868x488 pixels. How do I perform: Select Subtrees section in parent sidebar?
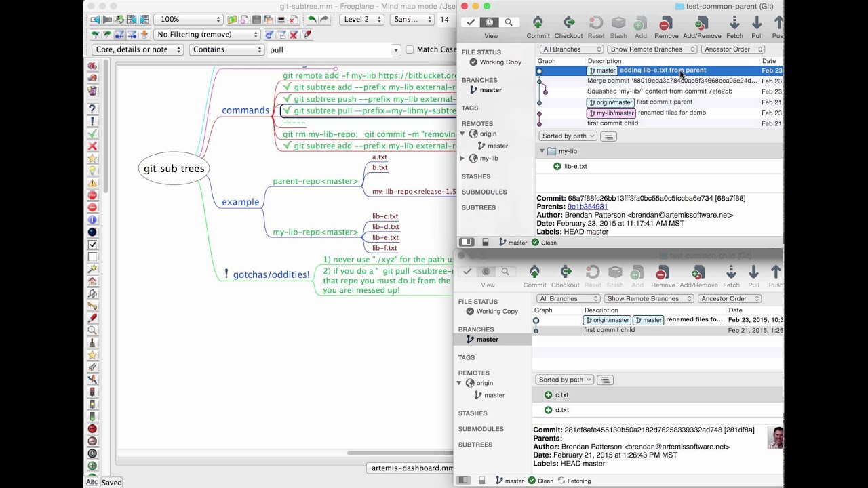pos(479,207)
